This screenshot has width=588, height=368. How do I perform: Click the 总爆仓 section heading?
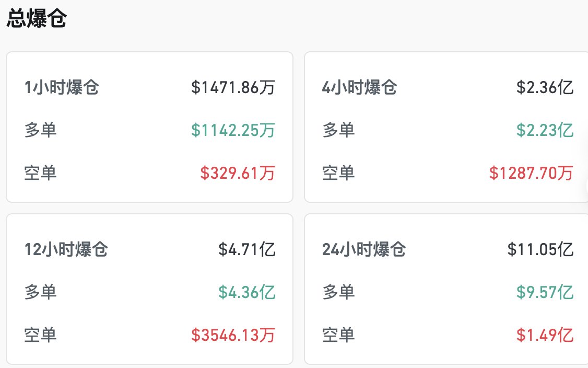pos(37,19)
